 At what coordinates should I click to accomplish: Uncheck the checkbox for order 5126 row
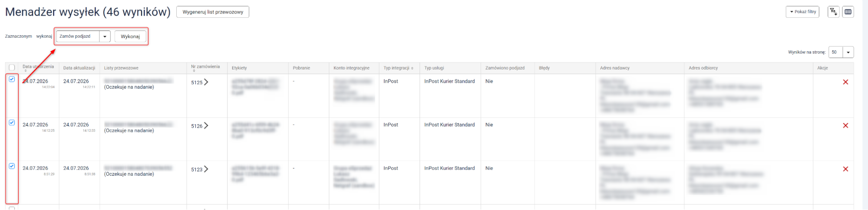12,123
